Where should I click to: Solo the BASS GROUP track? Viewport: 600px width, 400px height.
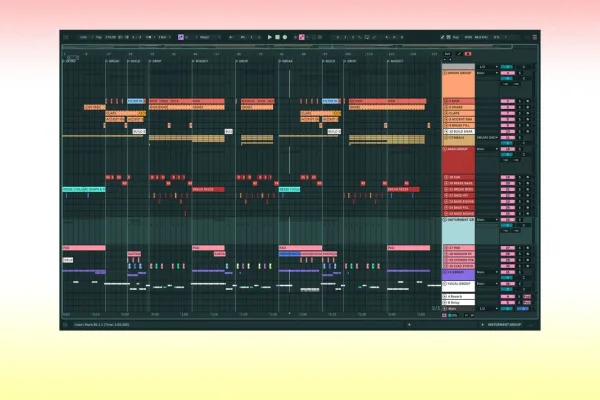click(520, 149)
